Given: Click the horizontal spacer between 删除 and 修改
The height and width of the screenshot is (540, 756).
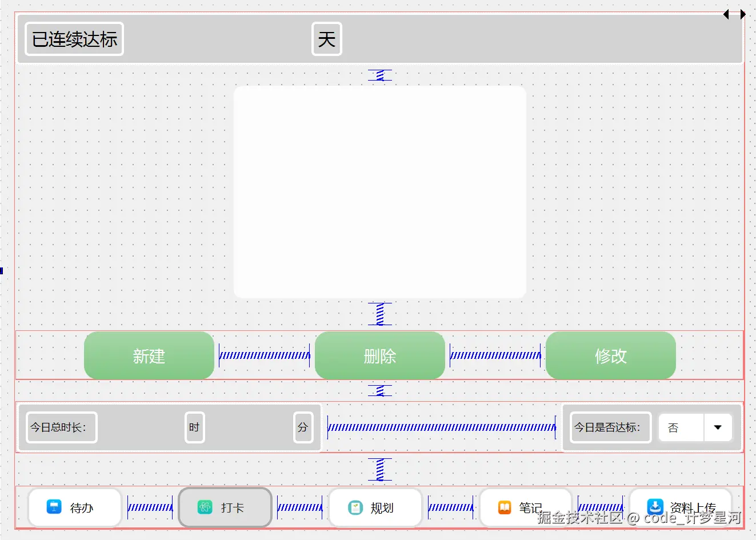Looking at the screenshot, I should point(495,355).
